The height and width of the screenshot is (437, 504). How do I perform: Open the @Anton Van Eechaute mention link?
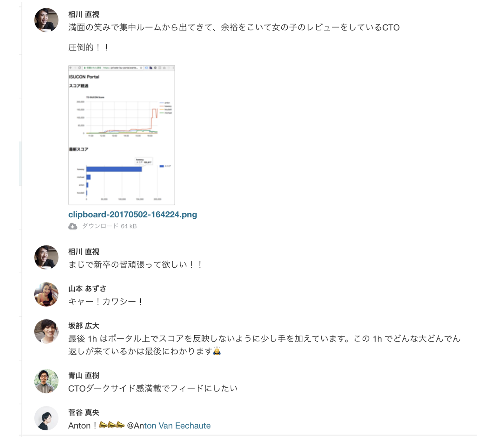click(169, 425)
